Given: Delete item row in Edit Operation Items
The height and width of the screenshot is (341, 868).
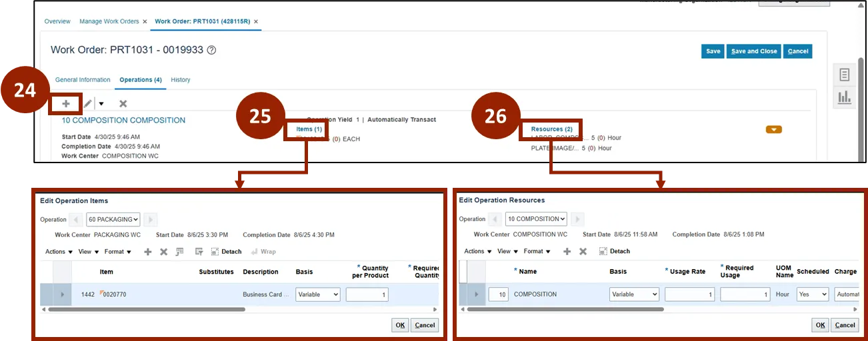Looking at the screenshot, I should tap(163, 252).
